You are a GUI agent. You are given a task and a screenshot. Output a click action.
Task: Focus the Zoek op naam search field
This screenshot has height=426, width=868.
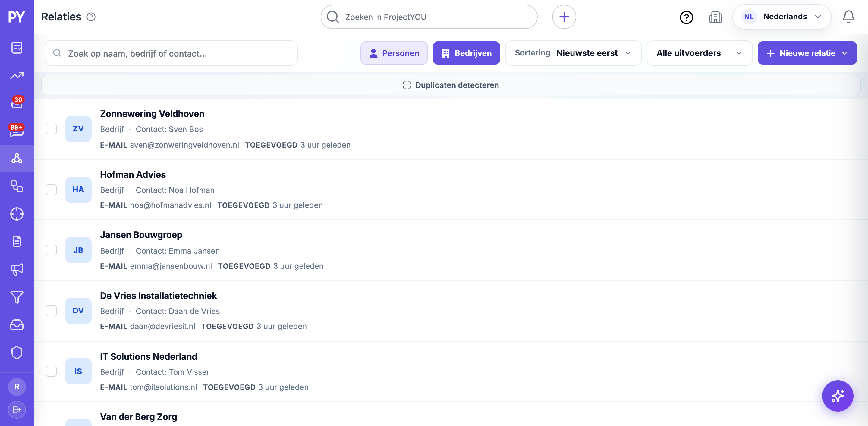(171, 53)
